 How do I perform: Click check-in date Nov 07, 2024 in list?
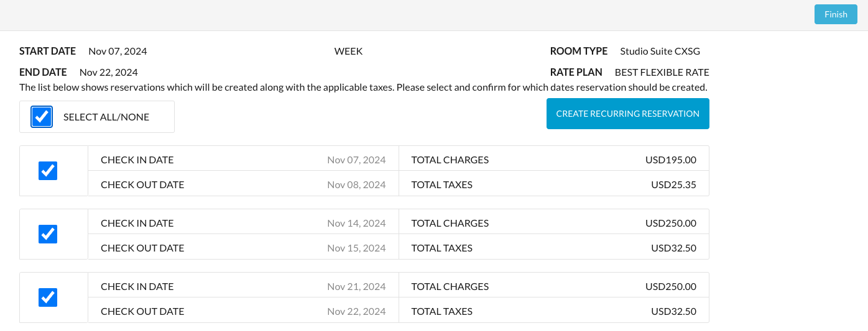[x=356, y=160]
